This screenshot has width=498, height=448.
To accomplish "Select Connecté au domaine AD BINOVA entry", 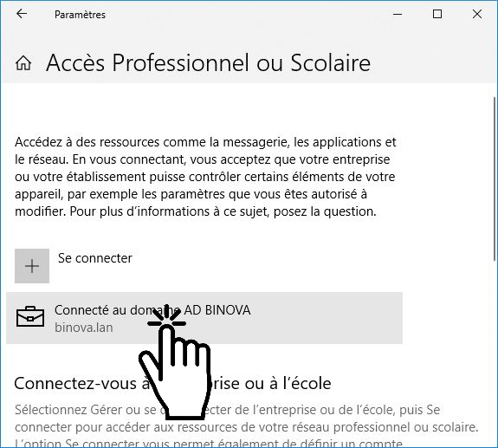I will point(204,318).
